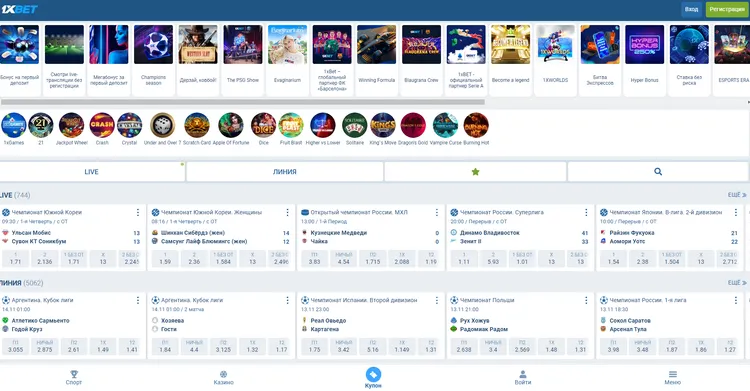Screen dimensions: 750x391
Task: Click the Вход login button
Action: click(691, 9)
